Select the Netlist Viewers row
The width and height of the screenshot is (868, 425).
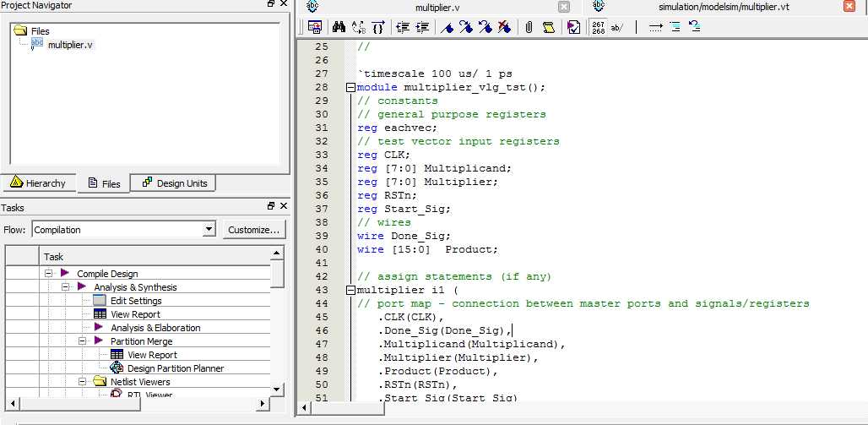[x=140, y=382]
